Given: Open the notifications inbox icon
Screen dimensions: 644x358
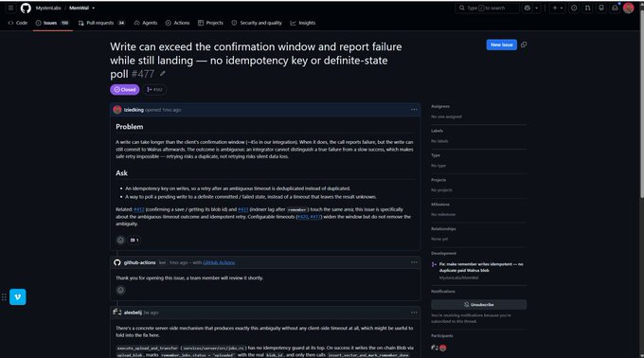Looking at the screenshot, I should (615, 8).
